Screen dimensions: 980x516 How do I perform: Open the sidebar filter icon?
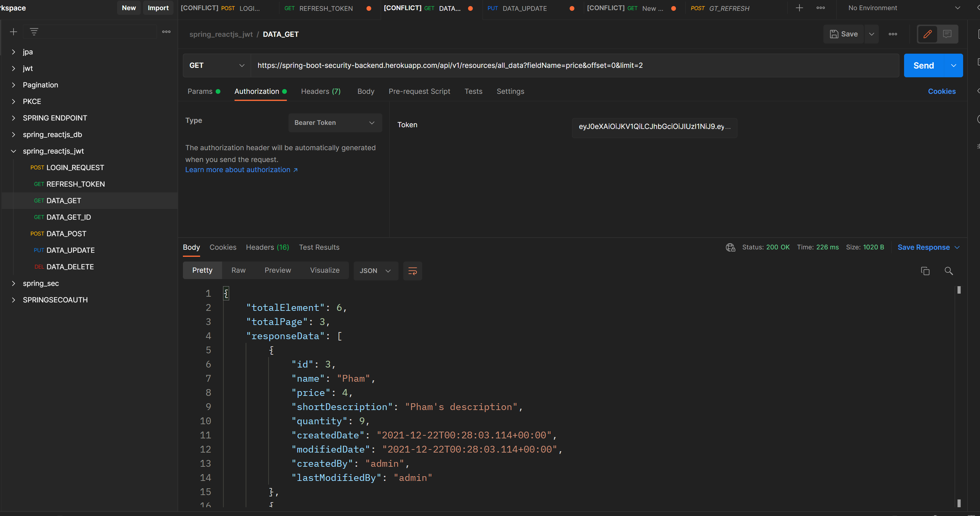[x=34, y=32]
